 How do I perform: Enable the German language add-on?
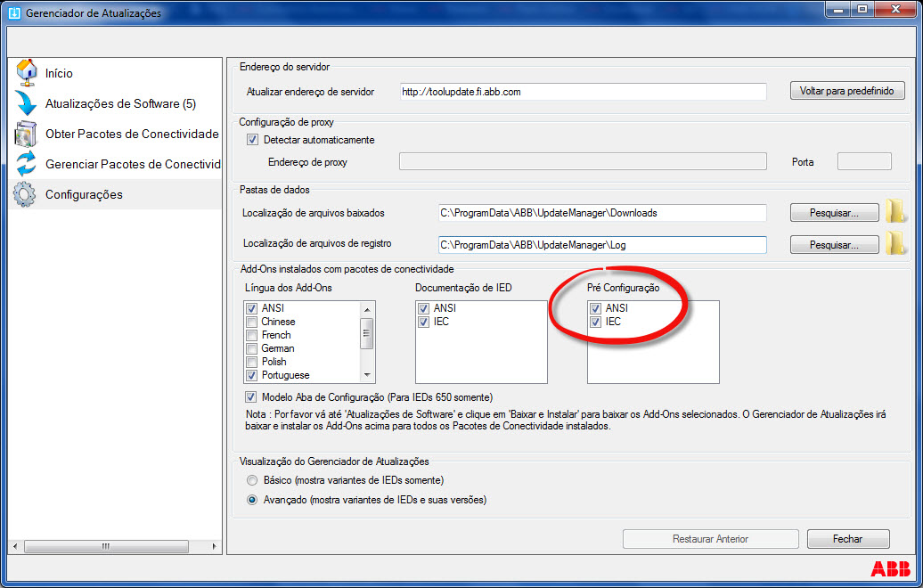tap(252, 348)
